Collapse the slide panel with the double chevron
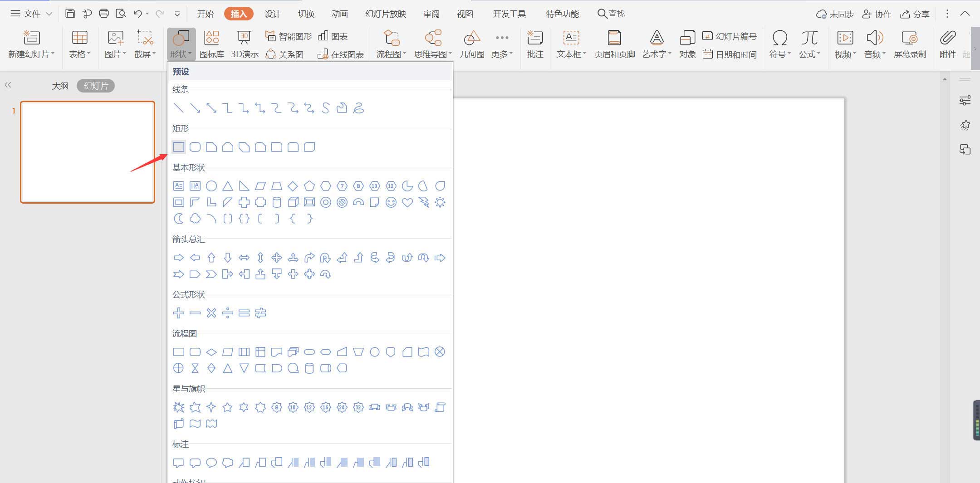The width and height of the screenshot is (980, 483). click(x=8, y=85)
